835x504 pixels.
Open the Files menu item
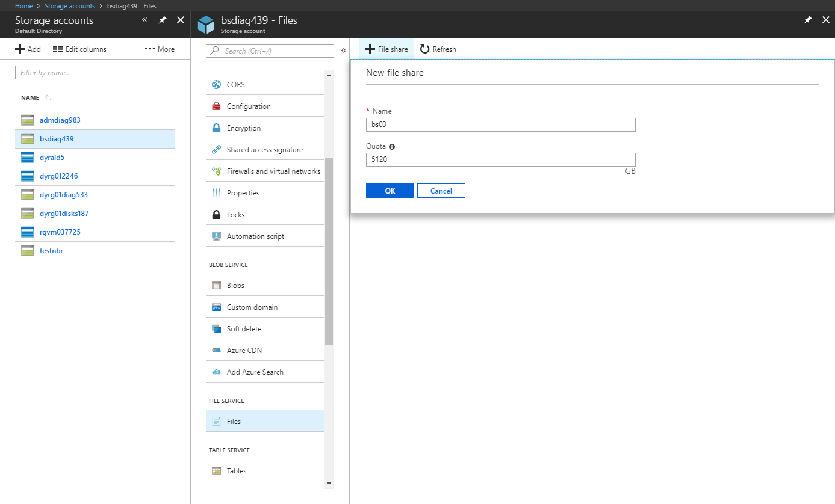(x=234, y=422)
